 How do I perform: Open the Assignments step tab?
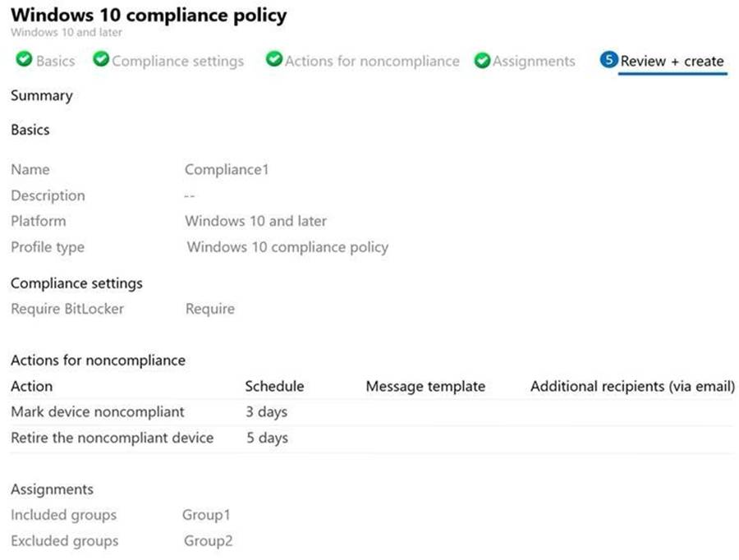click(534, 61)
